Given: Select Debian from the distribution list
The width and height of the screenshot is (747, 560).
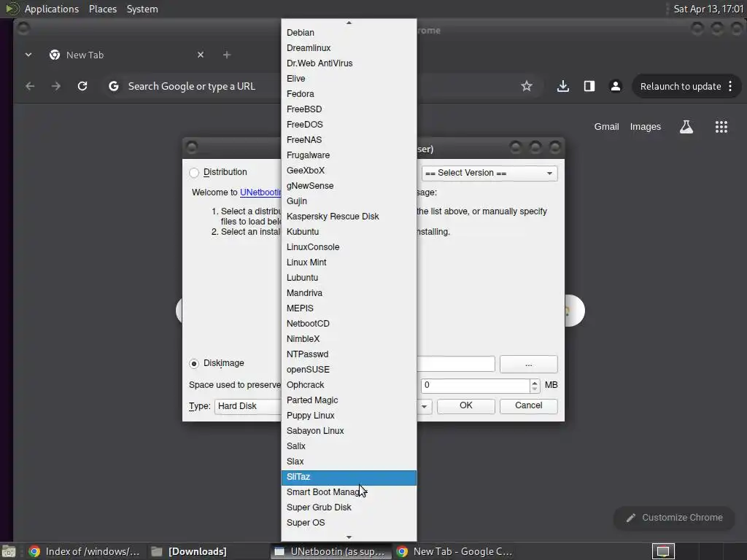Looking at the screenshot, I should point(349,32).
